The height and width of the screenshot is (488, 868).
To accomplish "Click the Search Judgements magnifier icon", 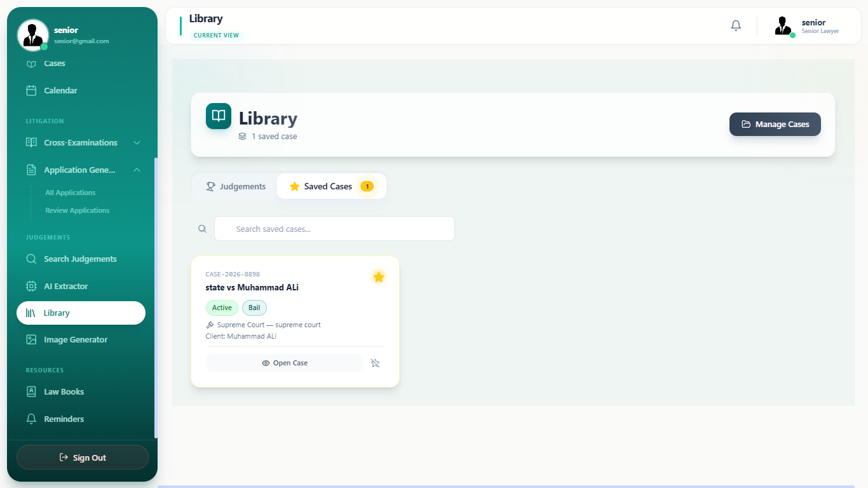I will [x=31, y=259].
